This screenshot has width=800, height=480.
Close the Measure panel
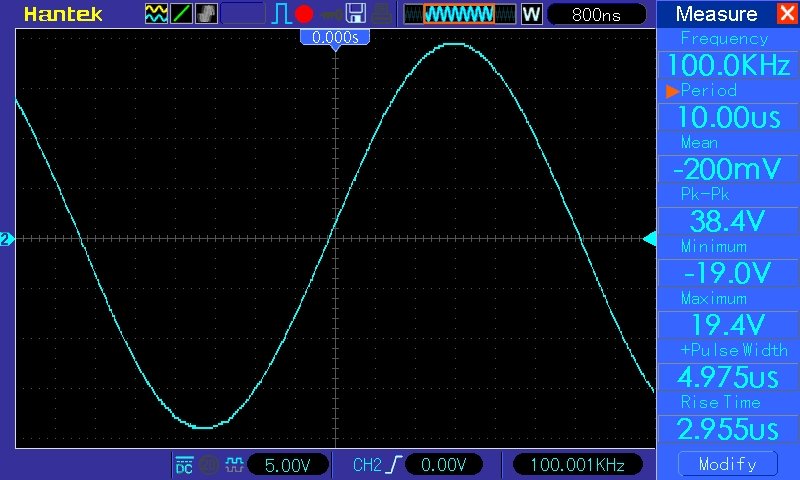[x=788, y=13]
